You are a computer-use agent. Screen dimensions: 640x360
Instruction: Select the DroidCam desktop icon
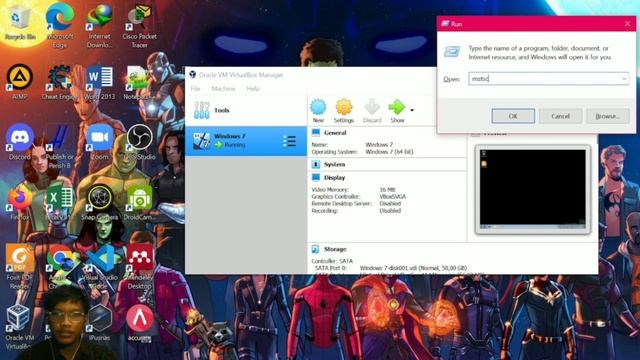point(139,202)
